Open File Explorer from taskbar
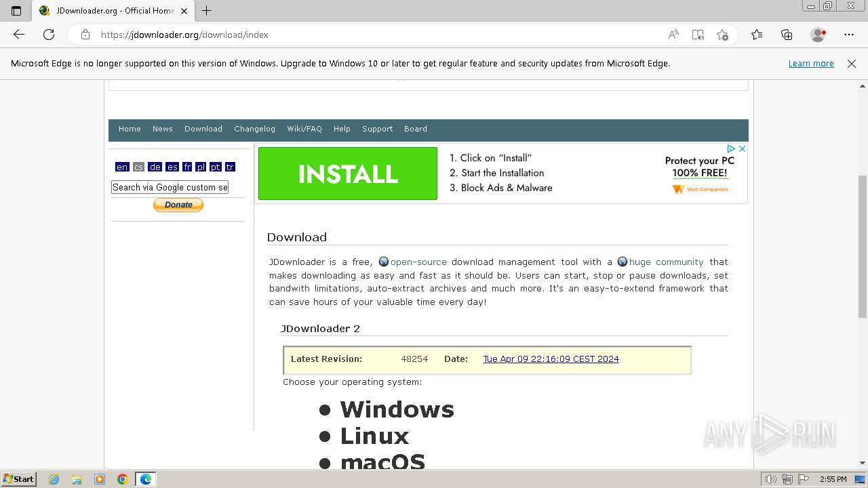The width and height of the screenshot is (868, 488). (x=77, y=479)
